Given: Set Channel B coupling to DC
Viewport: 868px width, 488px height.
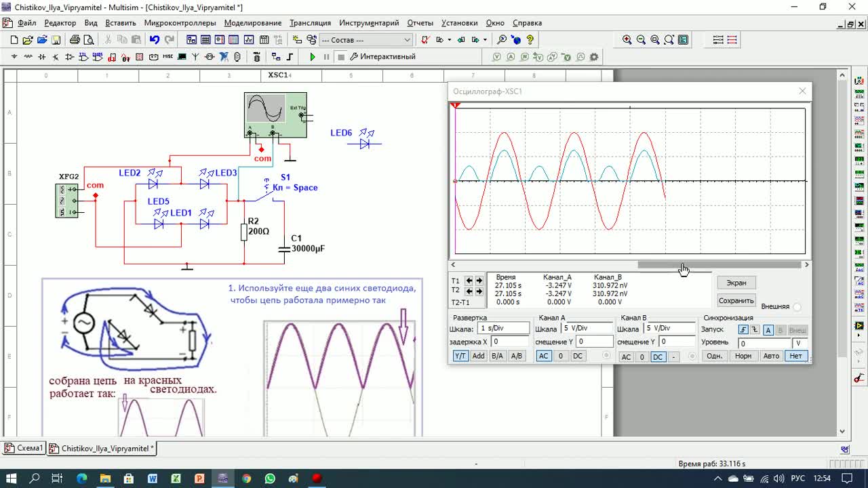Looking at the screenshot, I should [658, 357].
